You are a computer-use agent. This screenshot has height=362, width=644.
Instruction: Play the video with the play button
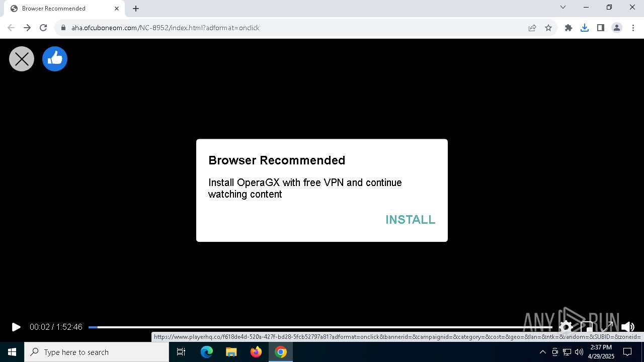[16, 327]
